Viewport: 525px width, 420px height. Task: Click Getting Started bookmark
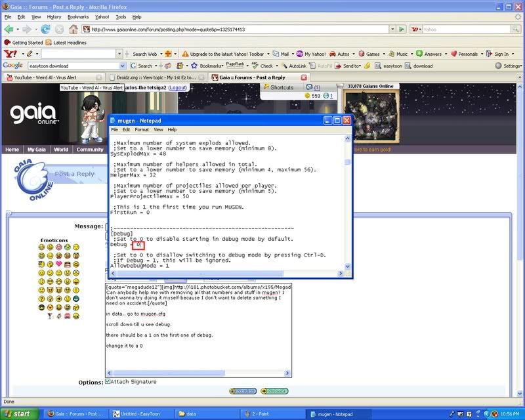24,43
